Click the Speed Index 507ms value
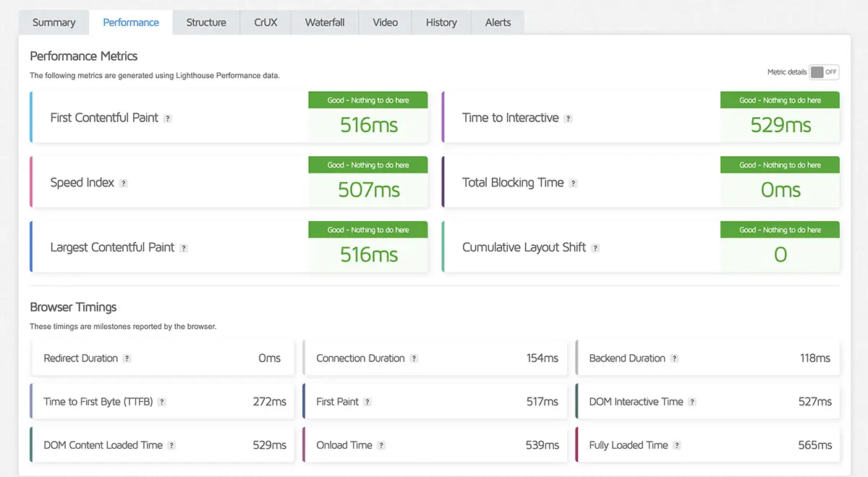Screen dimensions: 868x477 tap(369, 190)
